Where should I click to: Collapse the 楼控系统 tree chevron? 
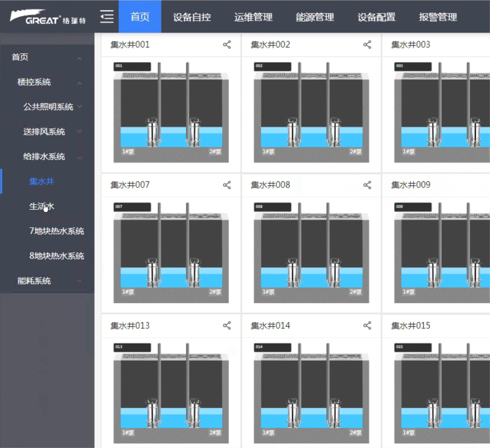click(x=80, y=83)
